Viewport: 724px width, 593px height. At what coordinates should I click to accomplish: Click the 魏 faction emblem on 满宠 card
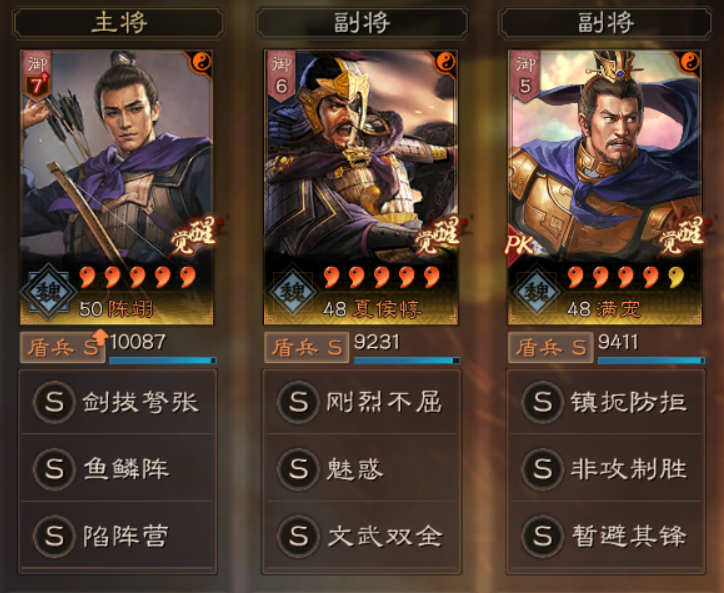tap(537, 292)
